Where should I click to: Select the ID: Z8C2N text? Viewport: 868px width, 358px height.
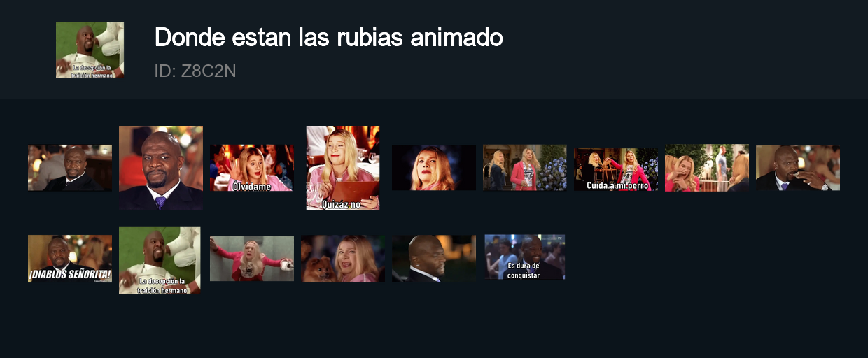[195, 71]
